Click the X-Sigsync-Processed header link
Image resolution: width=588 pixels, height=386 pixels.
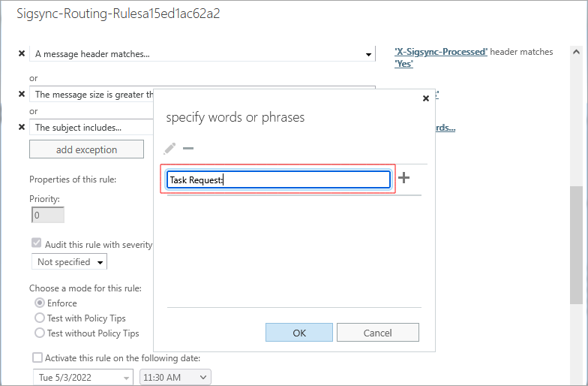(441, 52)
